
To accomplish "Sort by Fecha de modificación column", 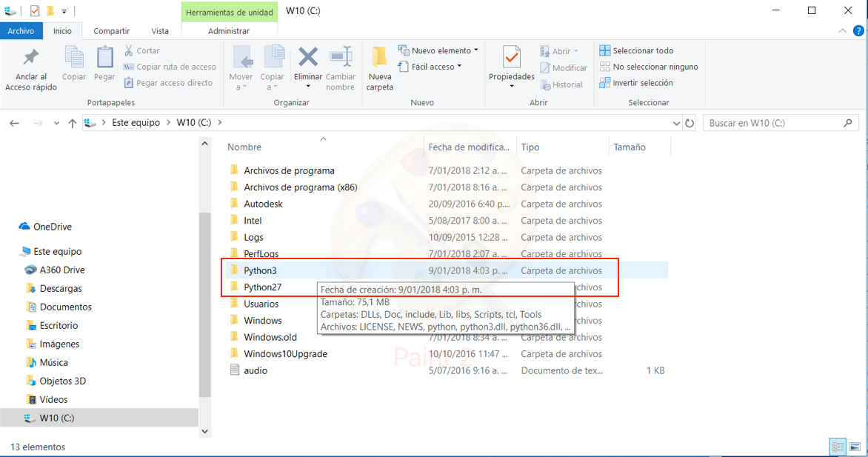I will click(x=470, y=147).
